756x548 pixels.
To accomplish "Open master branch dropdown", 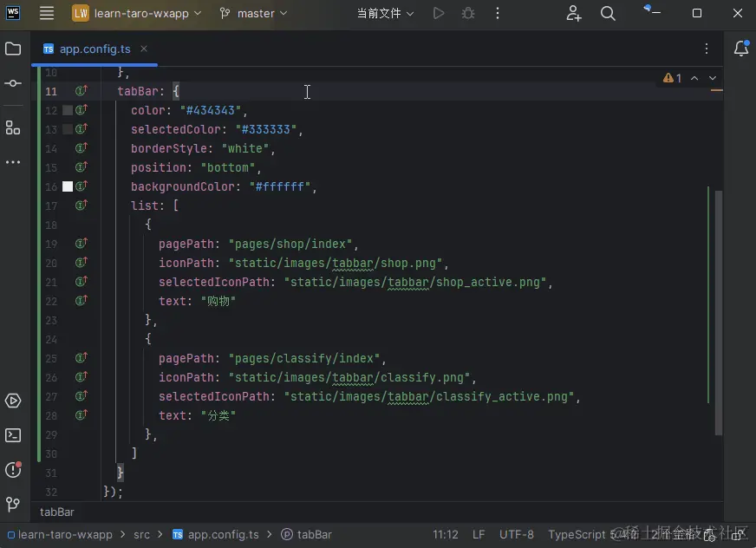I will (x=253, y=13).
